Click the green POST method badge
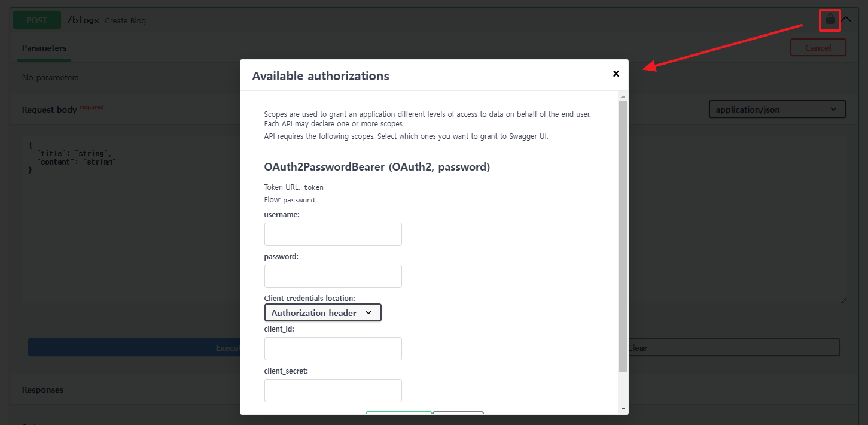The height and width of the screenshot is (425, 868). 37,20
